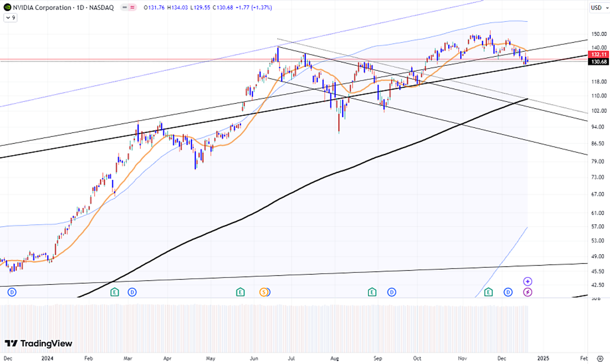
Task: Expand the collapsed indicators legend showing 9
Action: [x=11, y=18]
